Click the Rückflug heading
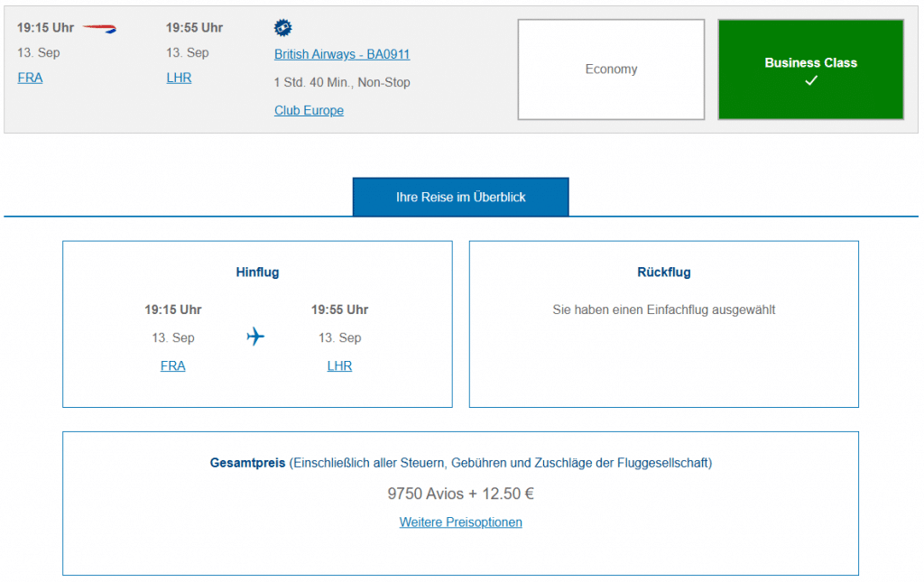Image resolution: width=924 pixels, height=582 pixels. point(663,272)
